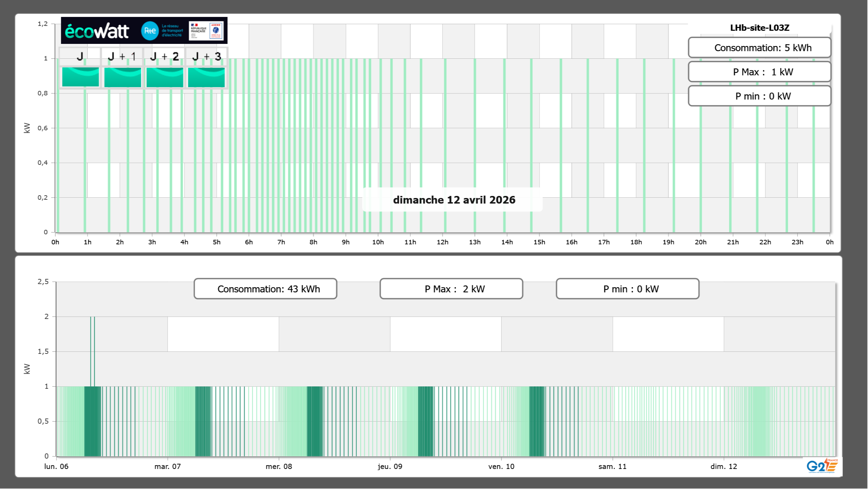
Task: Click the weekly Consommation: 43 kWh box
Action: 265,289
